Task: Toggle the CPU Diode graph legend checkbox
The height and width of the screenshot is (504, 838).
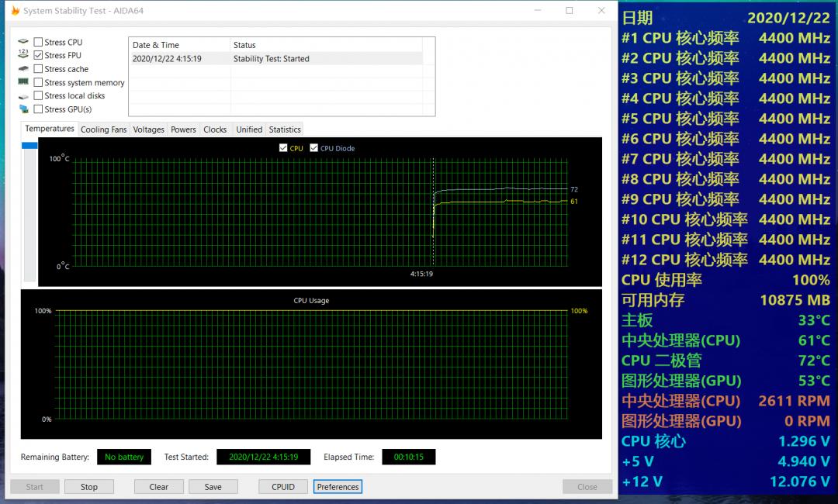Action: (x=314, y=148)
